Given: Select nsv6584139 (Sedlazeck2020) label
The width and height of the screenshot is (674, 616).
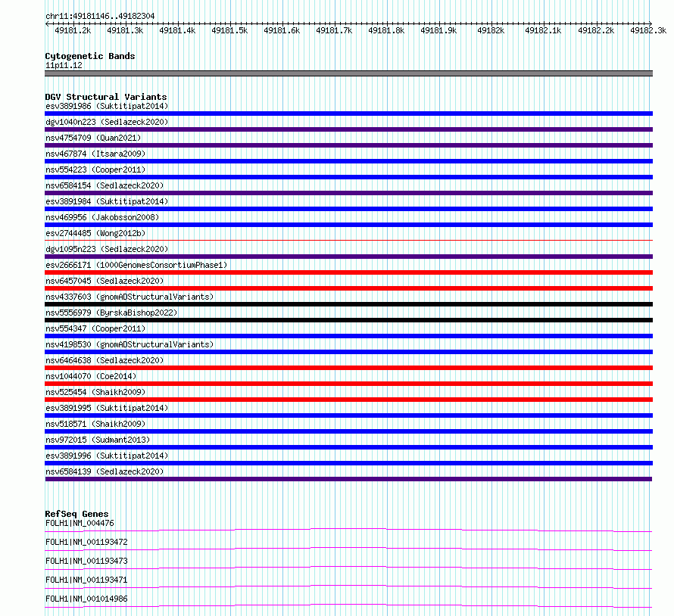Looking at the screenshot, I should click(x=105, y=471).
